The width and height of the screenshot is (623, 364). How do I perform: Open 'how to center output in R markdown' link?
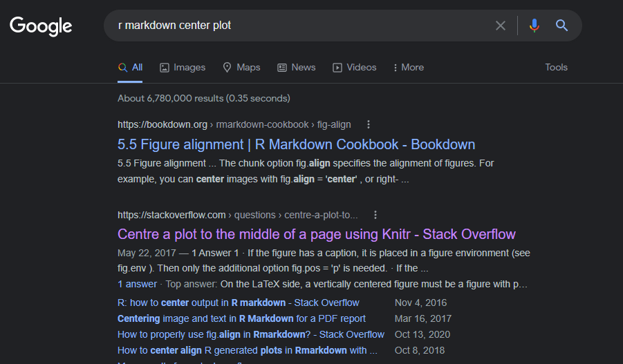coord(239,303)
